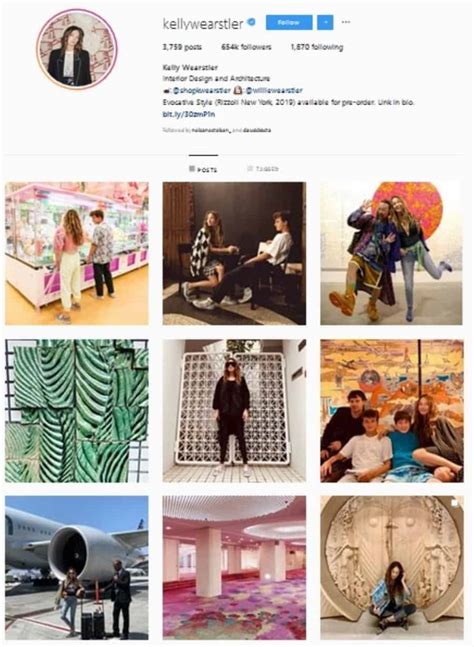This screenshot has width=474, height=647.
Task: Open the photo with pink circle artwork
Action: click(392, 253)
